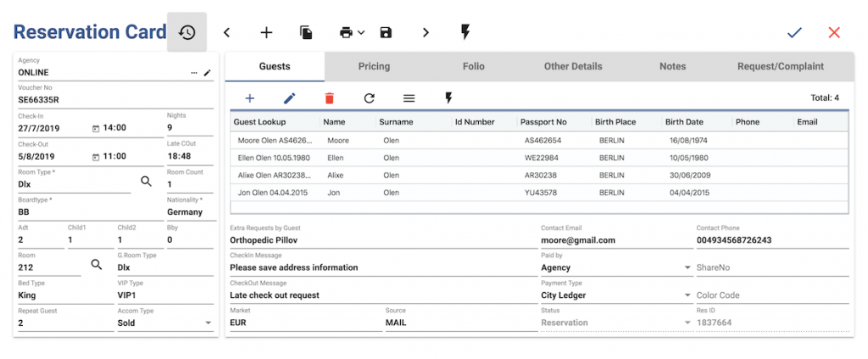Click the Nights field showing 9
This screenshot has width=868, height=359.
point(190,124)
